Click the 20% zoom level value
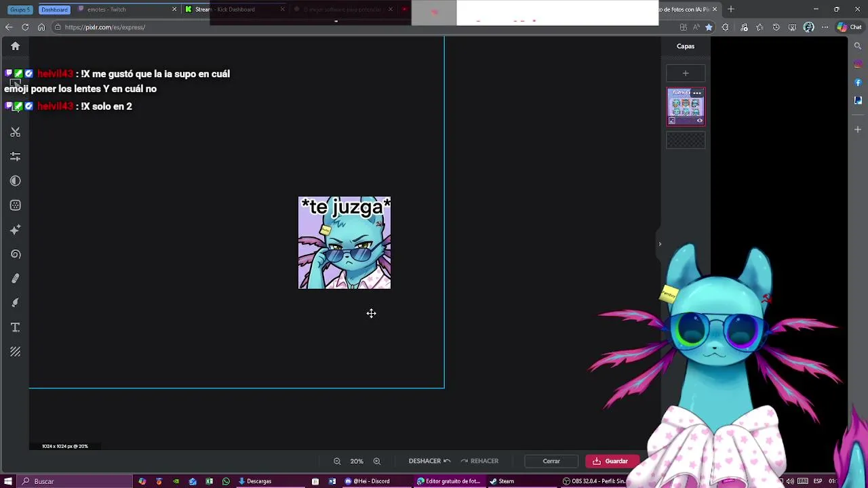 (x=357, y=461)
